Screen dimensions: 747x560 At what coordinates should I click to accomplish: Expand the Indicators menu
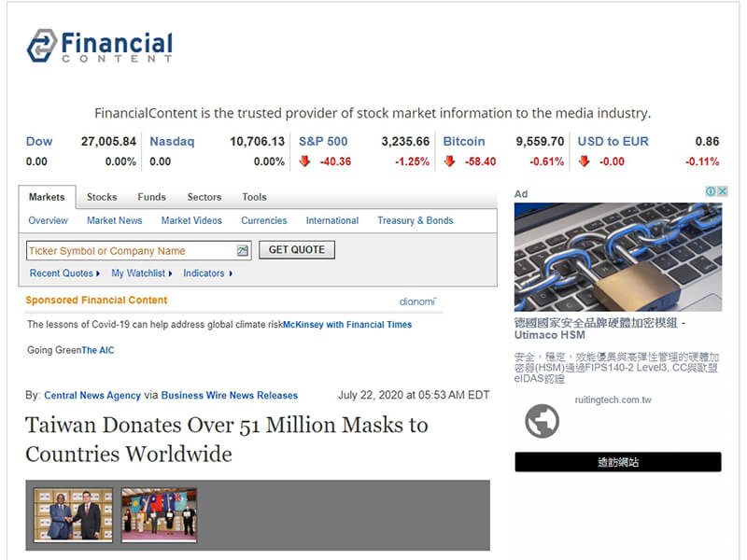207,273
